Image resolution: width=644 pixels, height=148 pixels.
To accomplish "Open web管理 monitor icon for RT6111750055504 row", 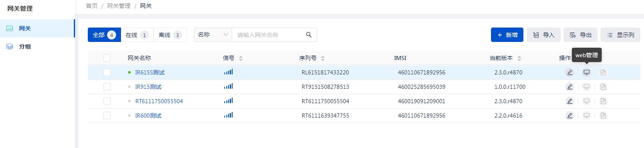I will [x=587, y=101].
